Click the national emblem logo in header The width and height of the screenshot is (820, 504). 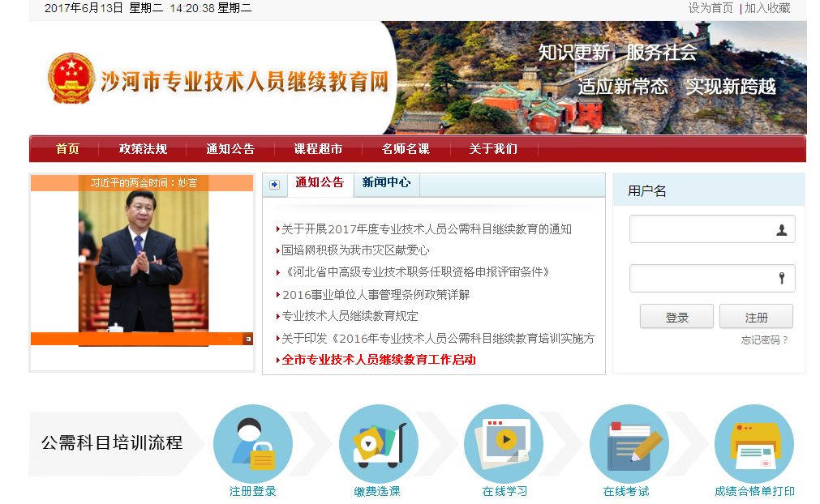click(x=71, y=78)
